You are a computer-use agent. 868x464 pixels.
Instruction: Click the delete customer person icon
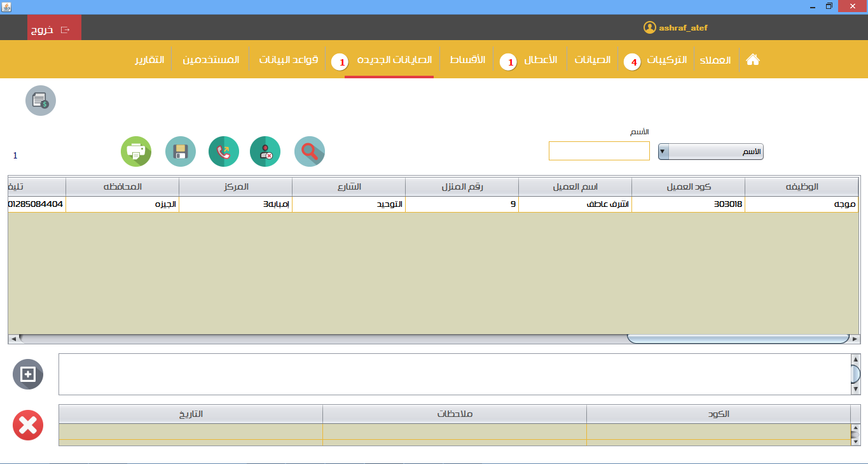(266, 151)
